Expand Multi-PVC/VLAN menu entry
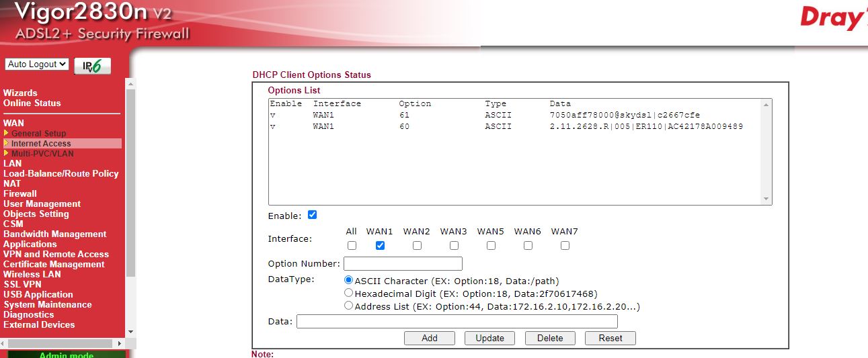The image size is (868, 358). [x=42, y=154]
